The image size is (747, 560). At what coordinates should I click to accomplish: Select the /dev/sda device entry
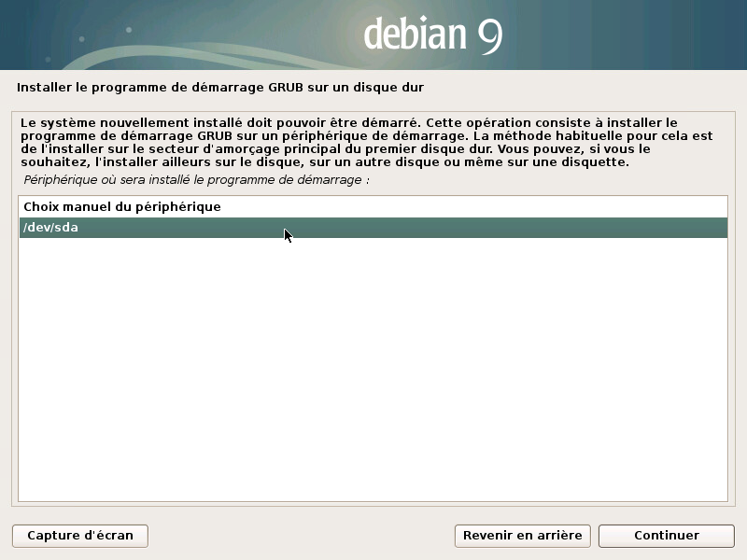[373, 228]
